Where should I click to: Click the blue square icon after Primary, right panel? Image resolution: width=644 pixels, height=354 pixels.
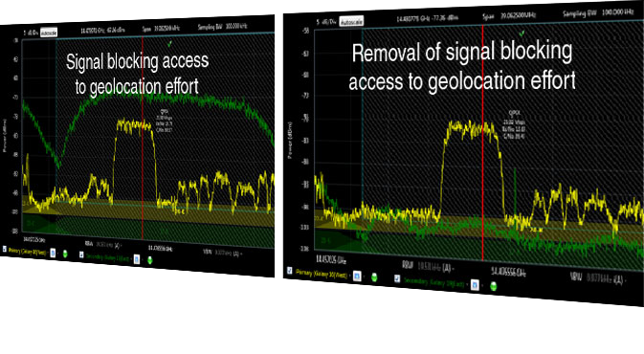357,277
